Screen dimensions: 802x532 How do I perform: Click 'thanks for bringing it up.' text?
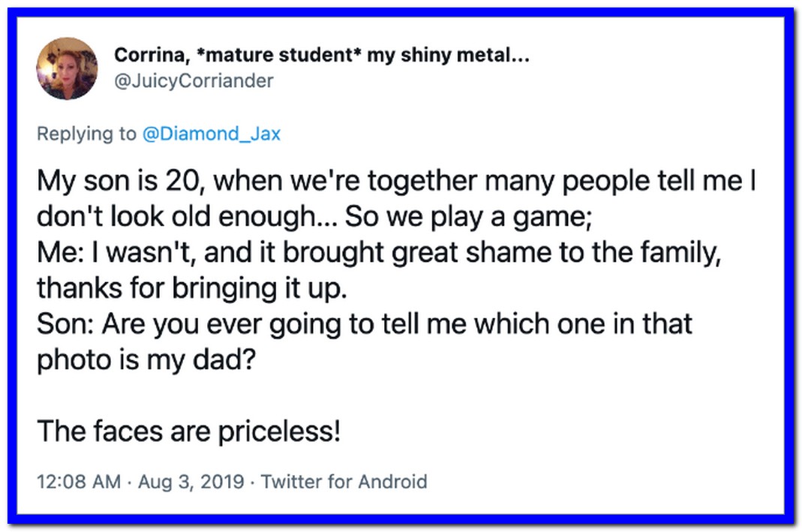coord(192,288)
